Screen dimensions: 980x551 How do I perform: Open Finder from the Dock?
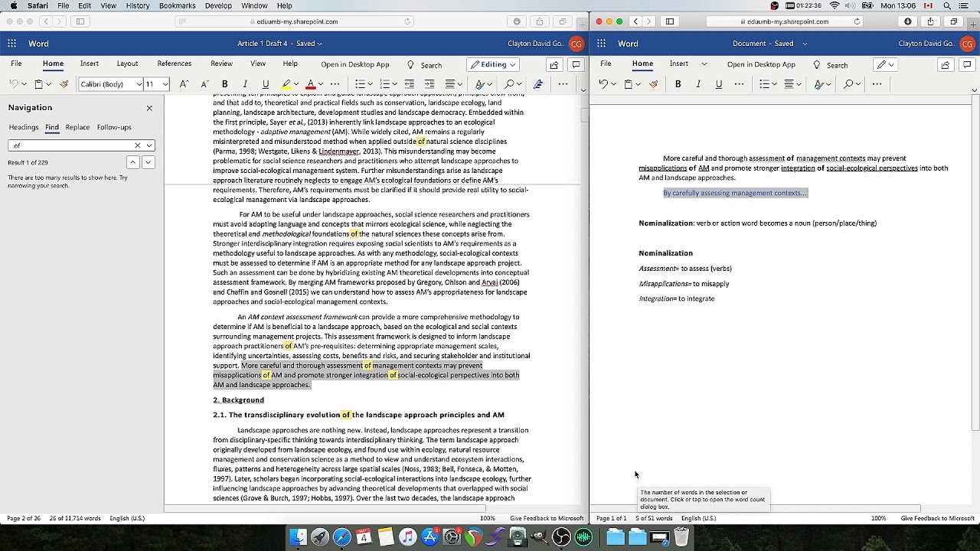[299, 537]
